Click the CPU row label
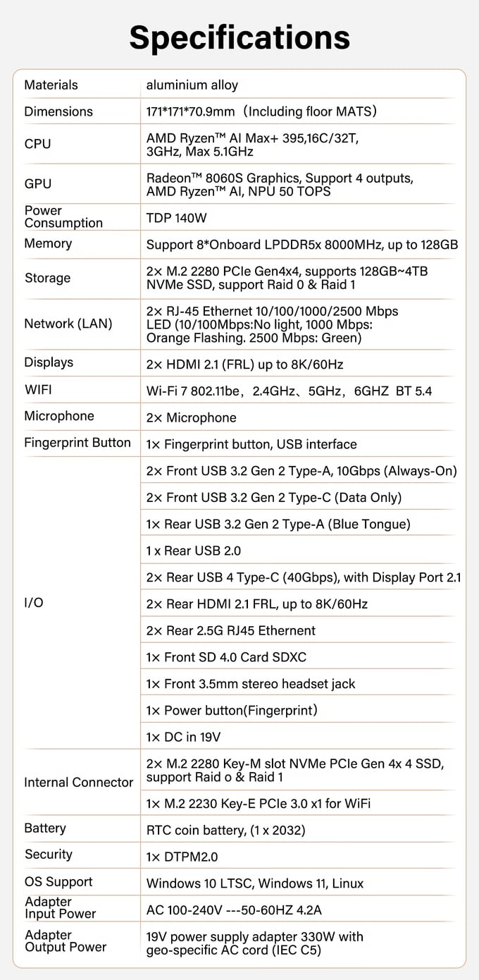Viewport: 479px width, 980px height. (37, 144)
